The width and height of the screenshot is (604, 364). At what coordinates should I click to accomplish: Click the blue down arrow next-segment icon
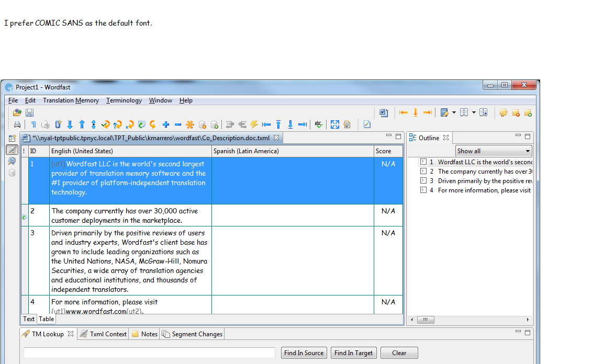(70, 124)
